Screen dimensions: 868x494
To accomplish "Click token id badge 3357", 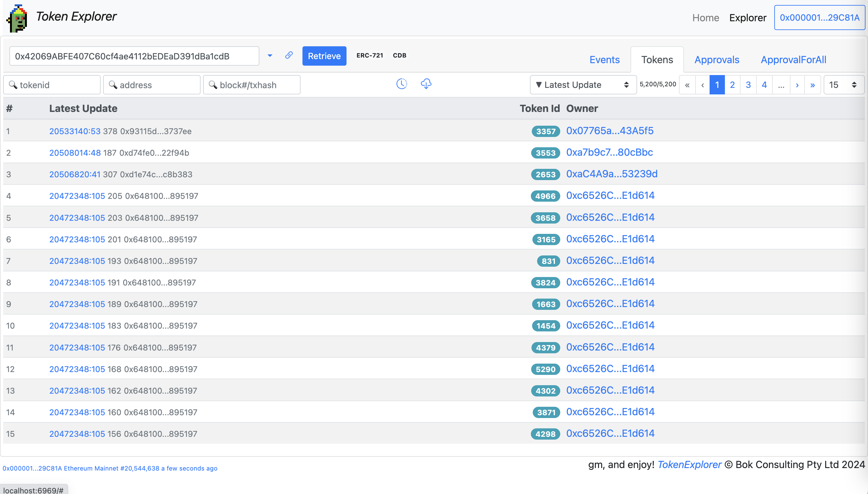I will [546, 131].
